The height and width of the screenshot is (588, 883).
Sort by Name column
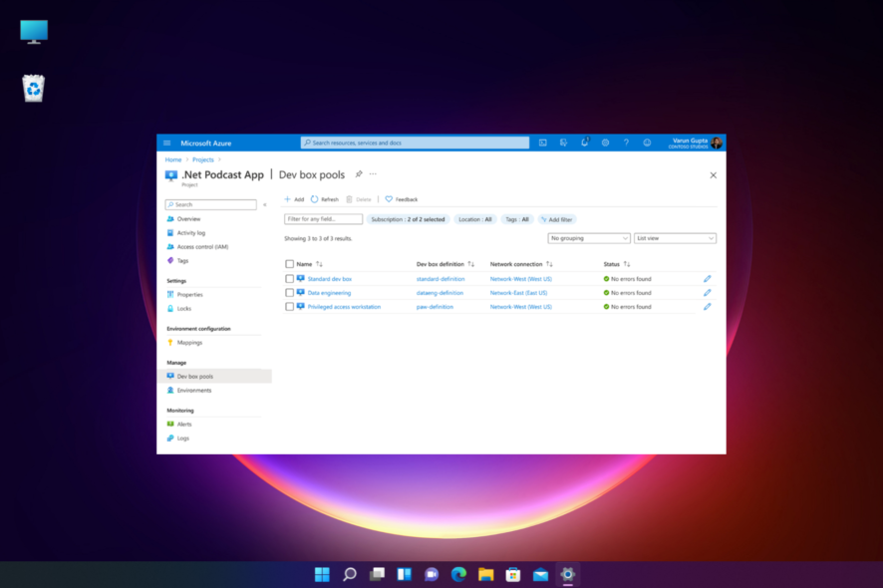[319, 264]
